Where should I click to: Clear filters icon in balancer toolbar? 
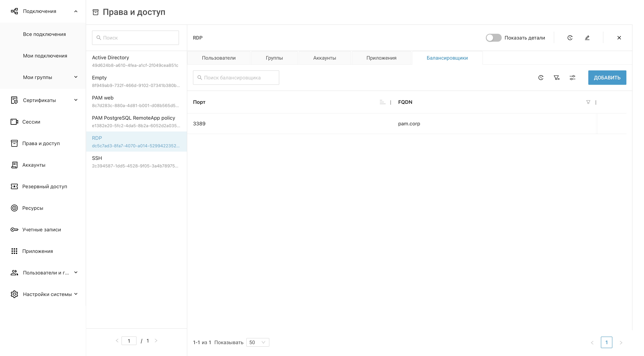click(x=556, y=78)
